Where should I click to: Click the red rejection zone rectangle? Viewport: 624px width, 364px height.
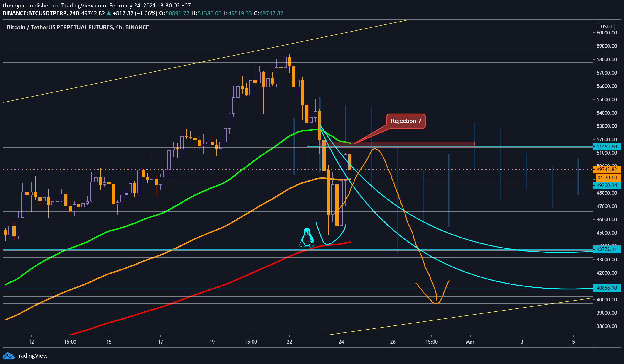coord(397,145)
